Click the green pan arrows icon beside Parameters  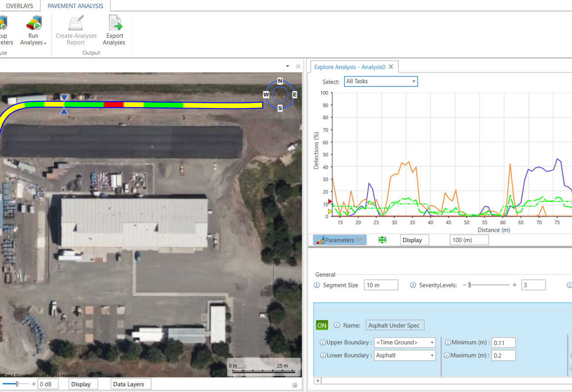coord(382,240)
